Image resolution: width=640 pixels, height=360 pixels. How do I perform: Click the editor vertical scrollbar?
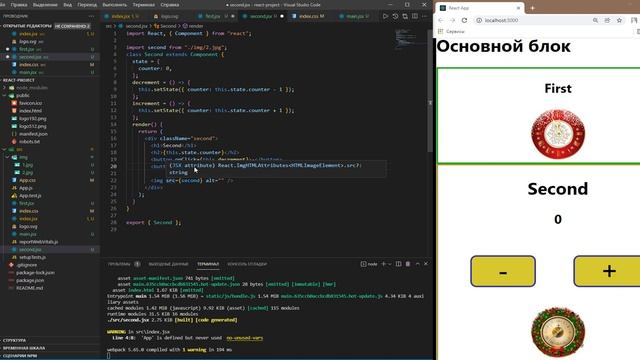(430, 90)
